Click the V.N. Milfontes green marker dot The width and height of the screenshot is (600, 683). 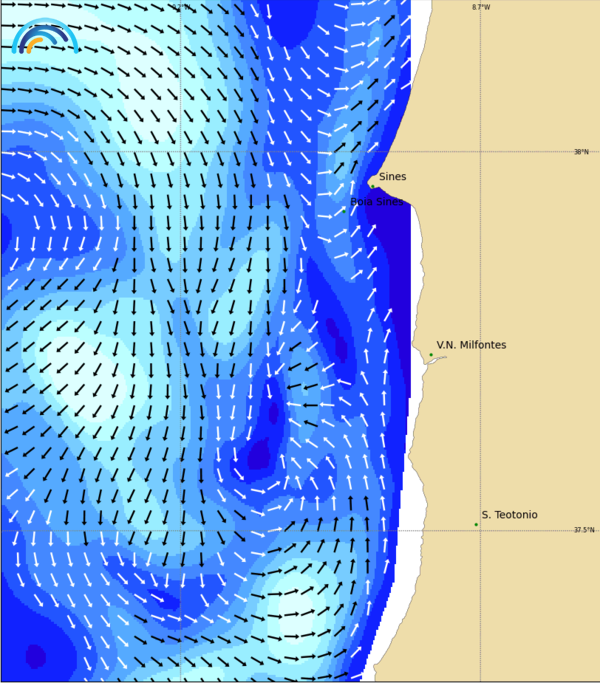coord(431,354)
